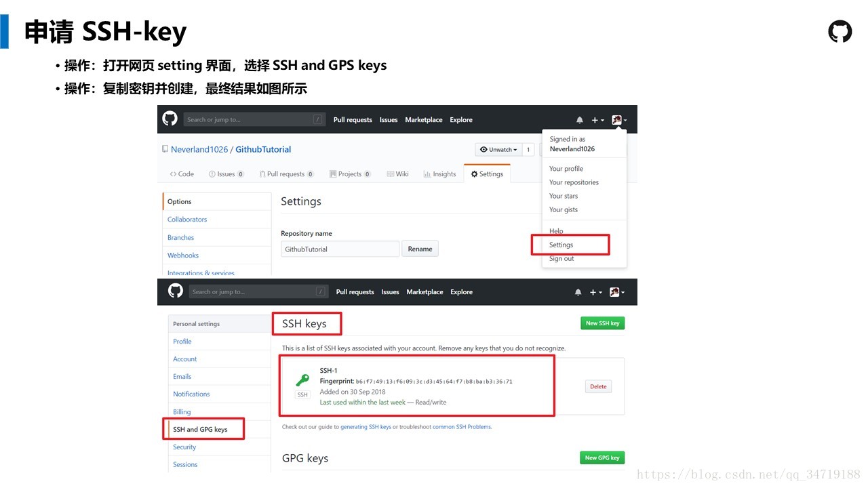Open the GithubTutorial repository link
This screenshot has height=488, width=868.
263,150
